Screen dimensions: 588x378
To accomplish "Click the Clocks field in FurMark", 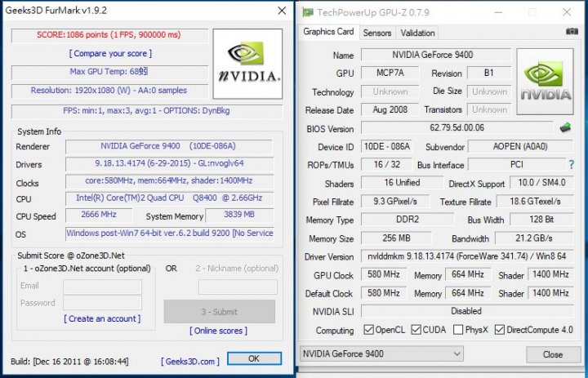I will coord(169,180).
